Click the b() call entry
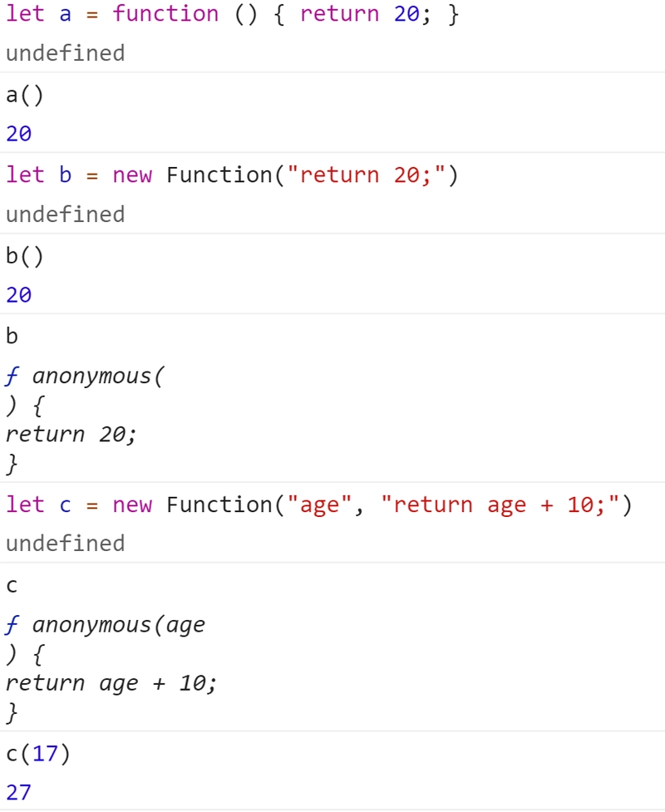The height and width of the screenshot is (812, 665). coord(24,256)
